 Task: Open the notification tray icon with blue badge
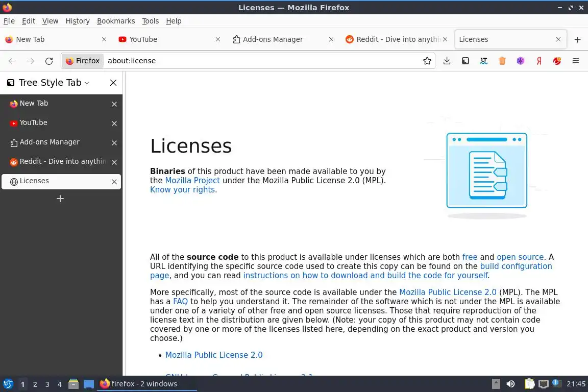(556, 383)
